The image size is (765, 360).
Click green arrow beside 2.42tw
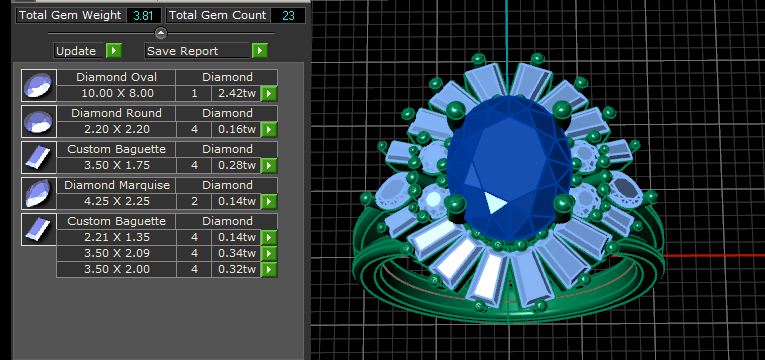tap(269, 94)
